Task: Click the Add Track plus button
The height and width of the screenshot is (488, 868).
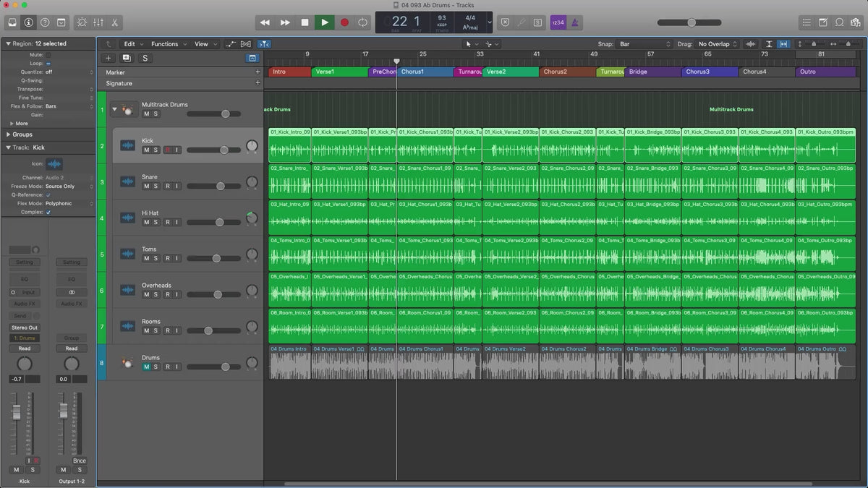Action: (x=109, y=58)
